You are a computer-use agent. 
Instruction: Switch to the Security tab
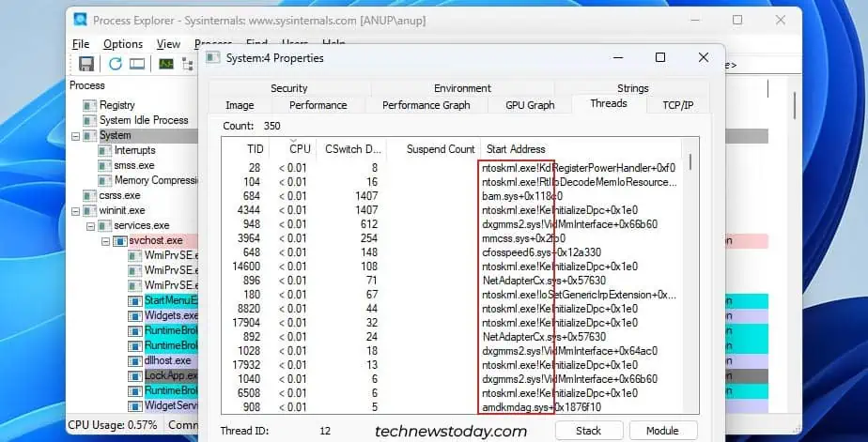[x=289, y=88]
